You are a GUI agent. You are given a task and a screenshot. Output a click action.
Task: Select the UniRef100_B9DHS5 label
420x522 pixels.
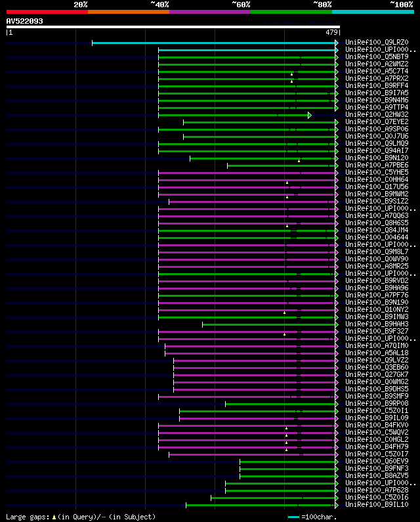click(377, 389)
